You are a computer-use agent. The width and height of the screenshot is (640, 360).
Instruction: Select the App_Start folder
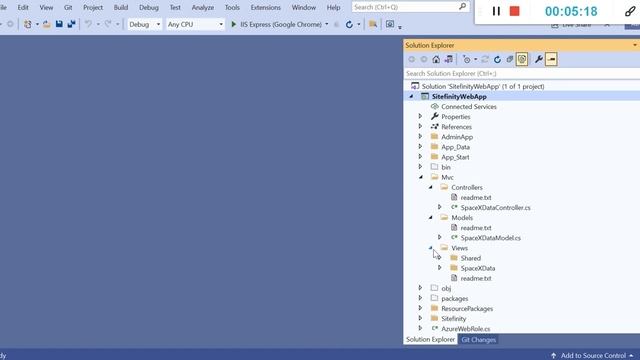click(x=455, y=157)
